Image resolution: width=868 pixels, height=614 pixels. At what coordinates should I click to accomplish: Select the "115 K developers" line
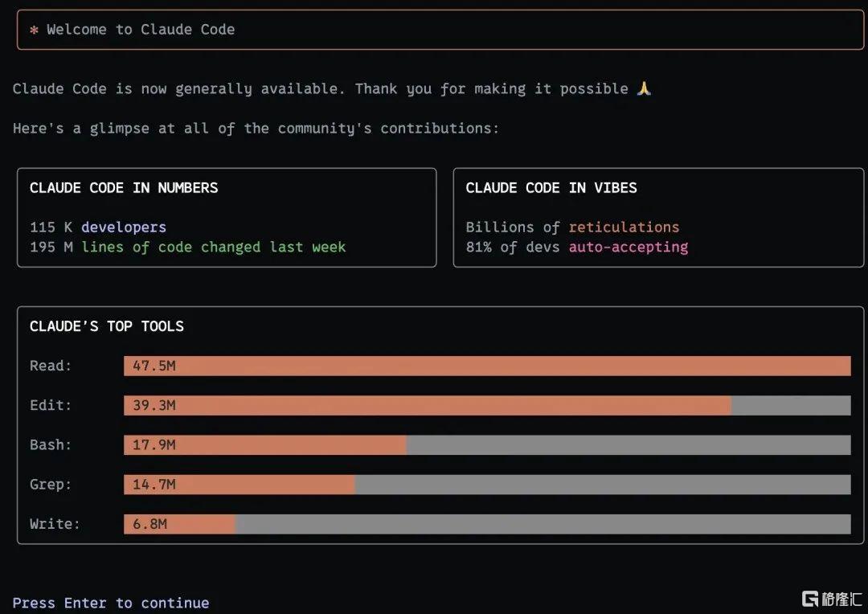(98, 227)
